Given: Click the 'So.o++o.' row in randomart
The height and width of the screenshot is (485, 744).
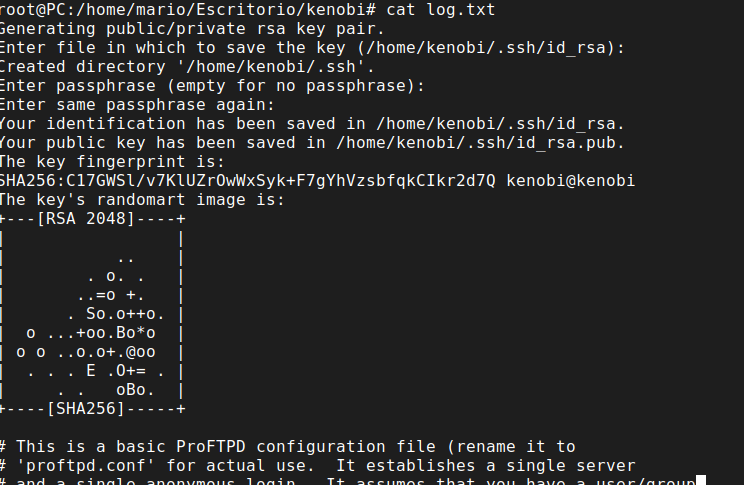Looking at the screenshot, I should pos(125,314).
